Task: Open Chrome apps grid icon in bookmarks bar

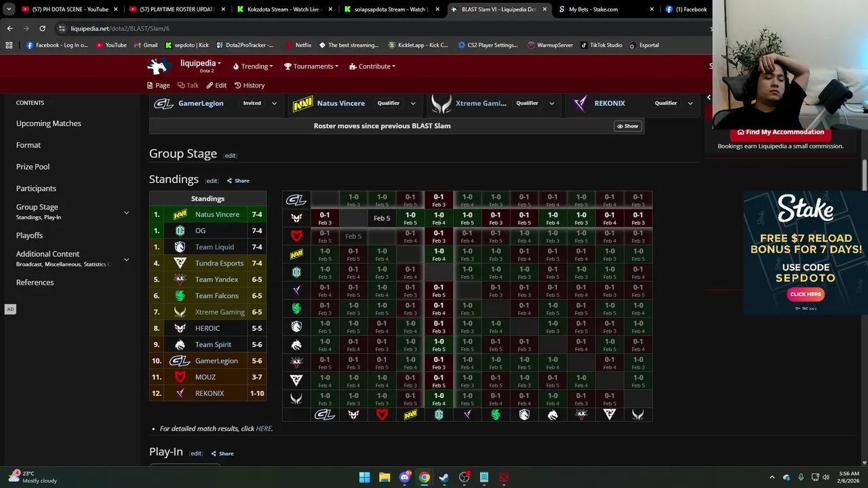Action: (9, 45)
